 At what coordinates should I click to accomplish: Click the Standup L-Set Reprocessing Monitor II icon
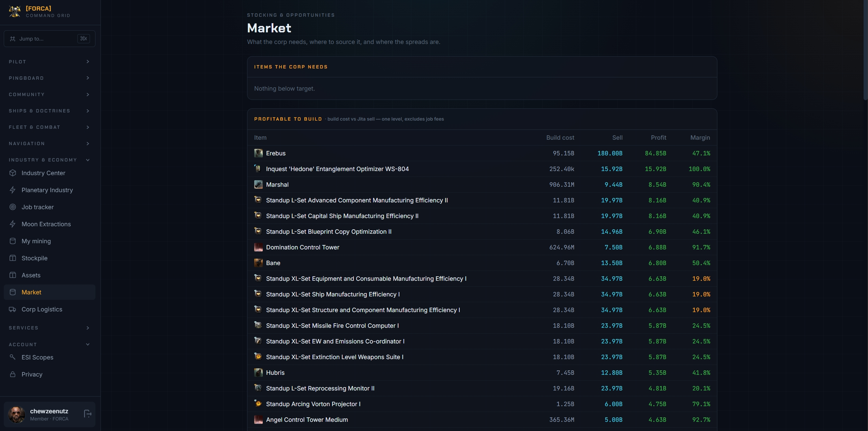pos(258,388)
